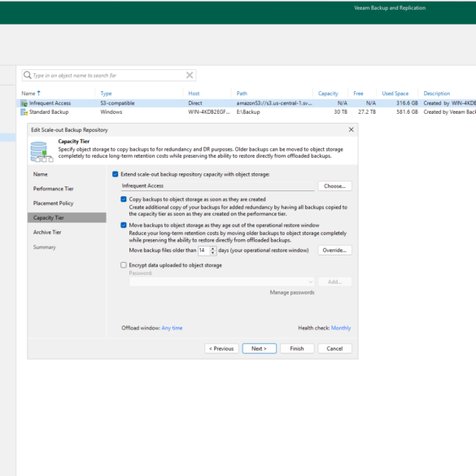Enable Encrypt data uploaded to object storage

point(123,265)
